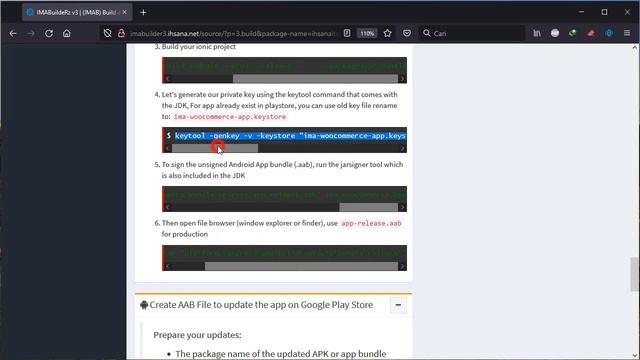Click the scrollbar thumb of file browser code block

click(301, 266)
